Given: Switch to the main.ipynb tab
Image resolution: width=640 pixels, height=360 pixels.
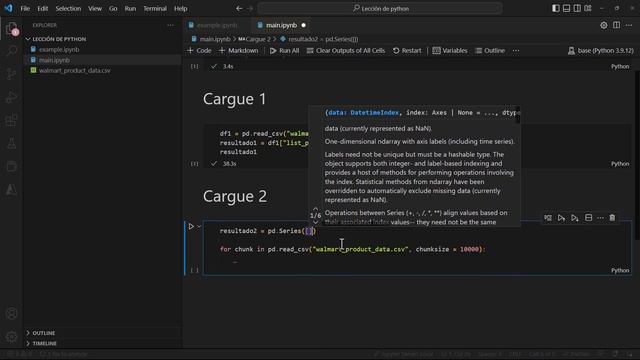Looking at the screenshot, I should point(281,25).
